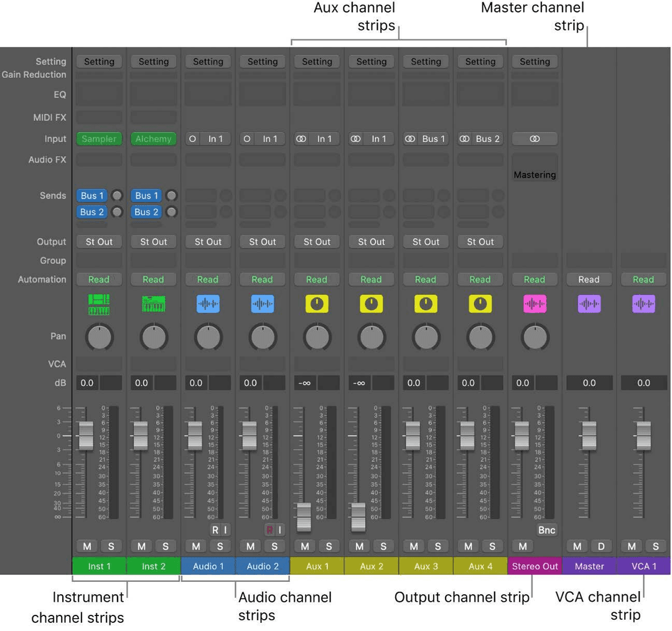Click the Pan knob on Stereo Out

[x=534, y=337]
